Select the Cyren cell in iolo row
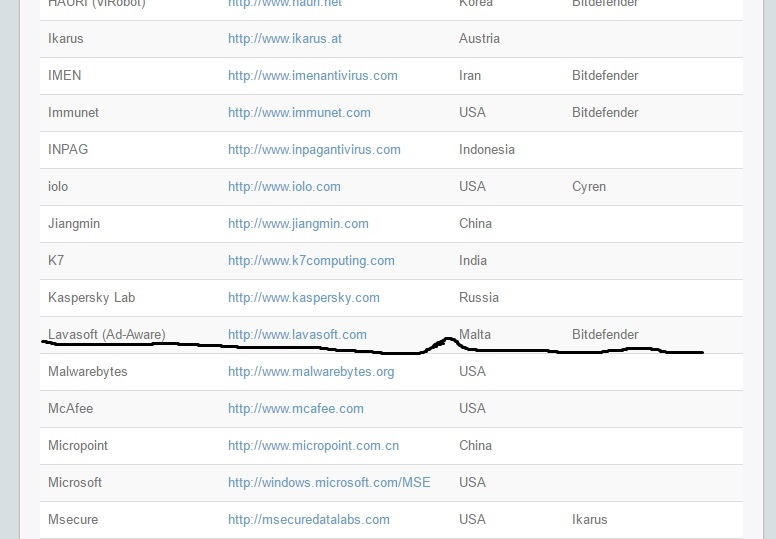 (589, 187)
